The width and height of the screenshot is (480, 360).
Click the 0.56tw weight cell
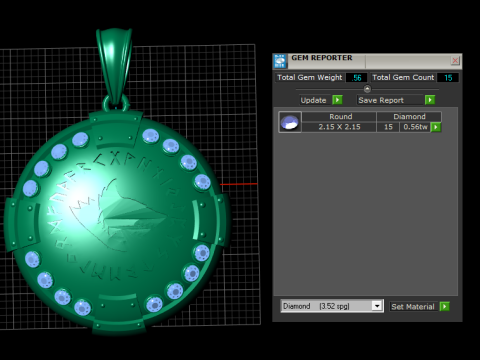[x=415, y=127]
